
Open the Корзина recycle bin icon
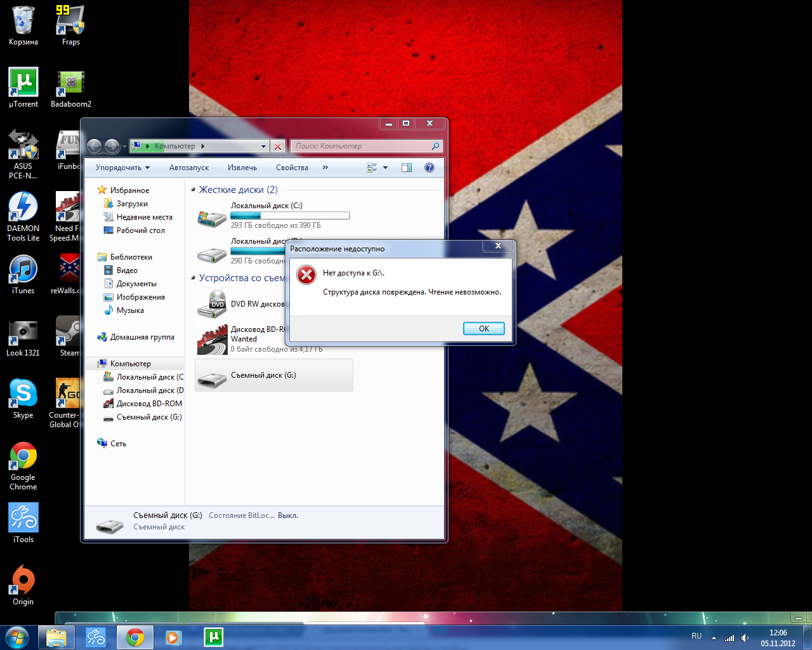pyautogui.click(x=23, y=26)
